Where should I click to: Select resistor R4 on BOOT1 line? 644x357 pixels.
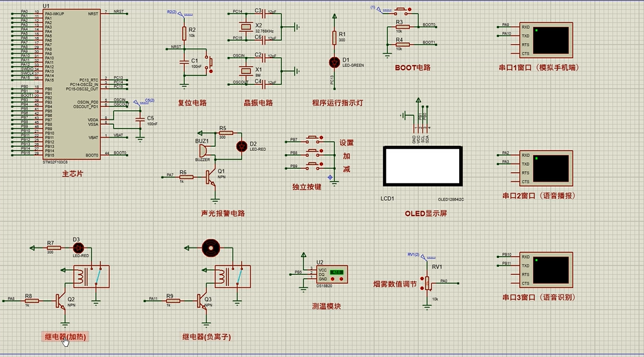[402, 45]
